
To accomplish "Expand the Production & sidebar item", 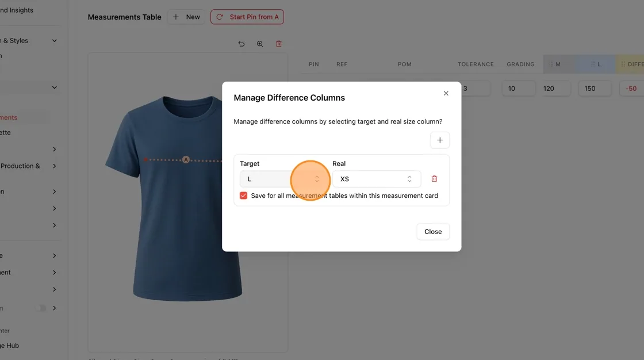I will [54, 166].
